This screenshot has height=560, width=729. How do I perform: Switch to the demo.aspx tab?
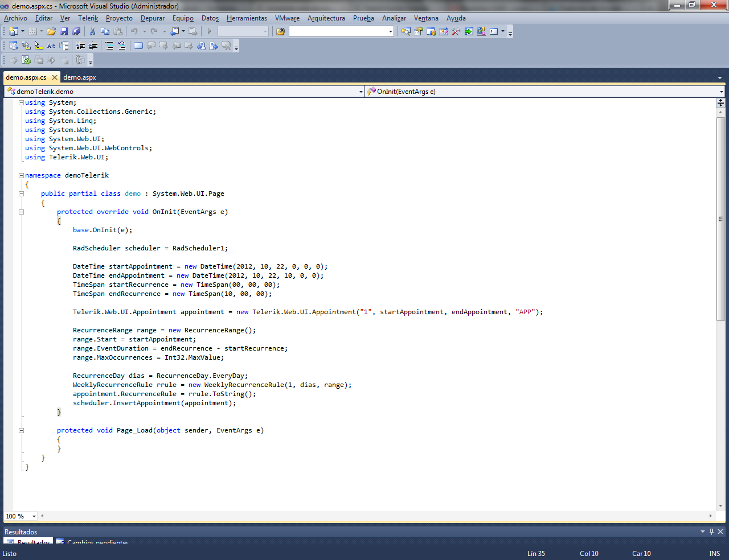point(80,77)
